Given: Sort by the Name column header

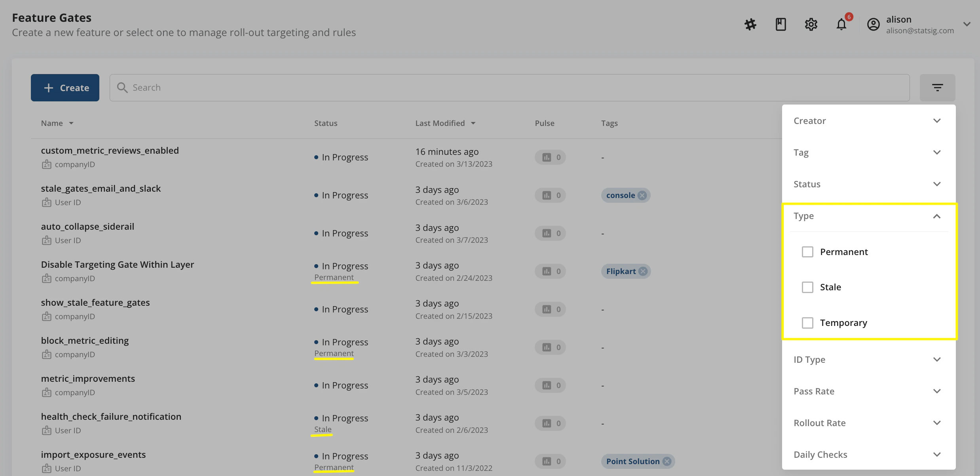Looking at the screenshot, I should [52, 123].
